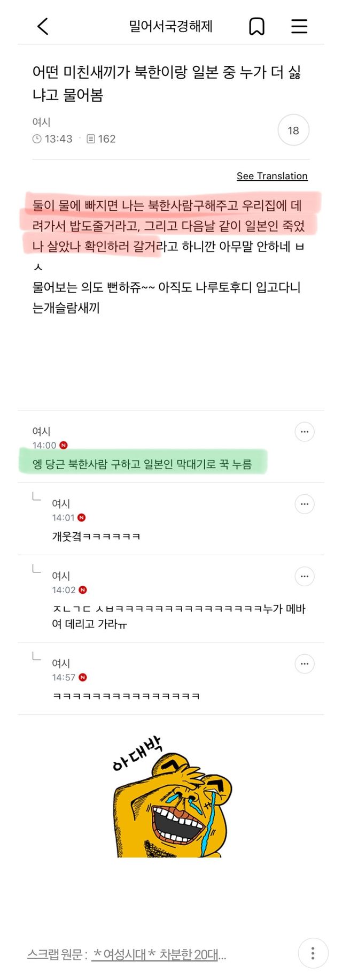Go back using the top-left arrow
Image resolution: width=342 pixels, height=980 pixels.
43,26
